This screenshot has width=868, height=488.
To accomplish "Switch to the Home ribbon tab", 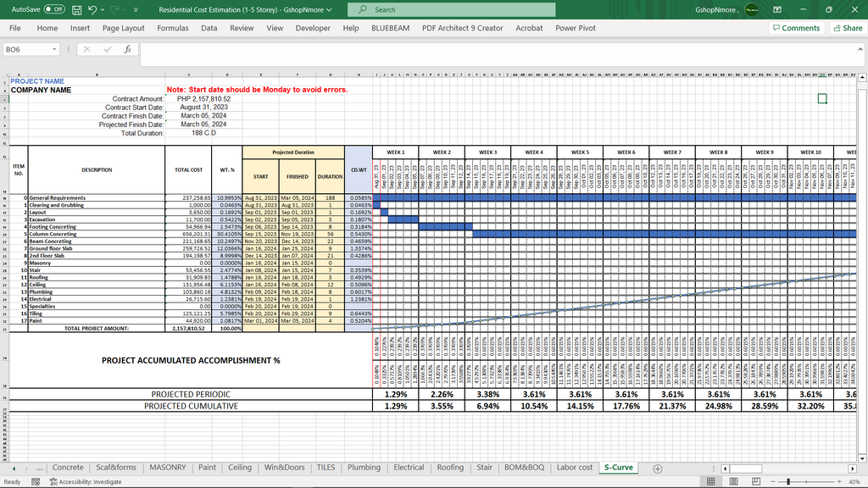I will click(x=47, y=28).
